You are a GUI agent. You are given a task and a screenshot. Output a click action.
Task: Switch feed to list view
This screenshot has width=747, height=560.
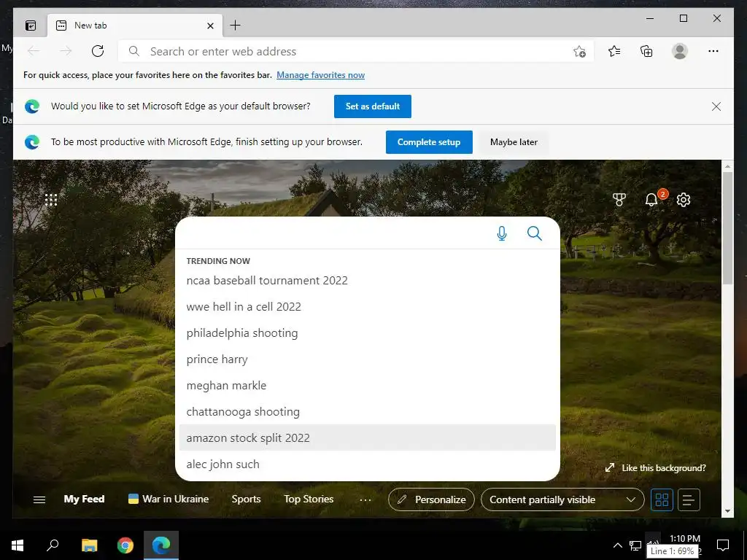689,499
